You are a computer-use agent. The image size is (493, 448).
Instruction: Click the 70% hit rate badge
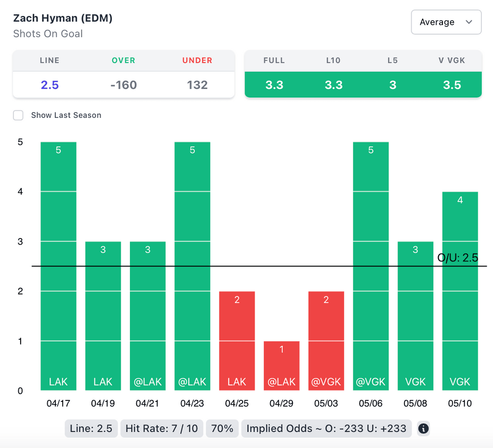222,428
